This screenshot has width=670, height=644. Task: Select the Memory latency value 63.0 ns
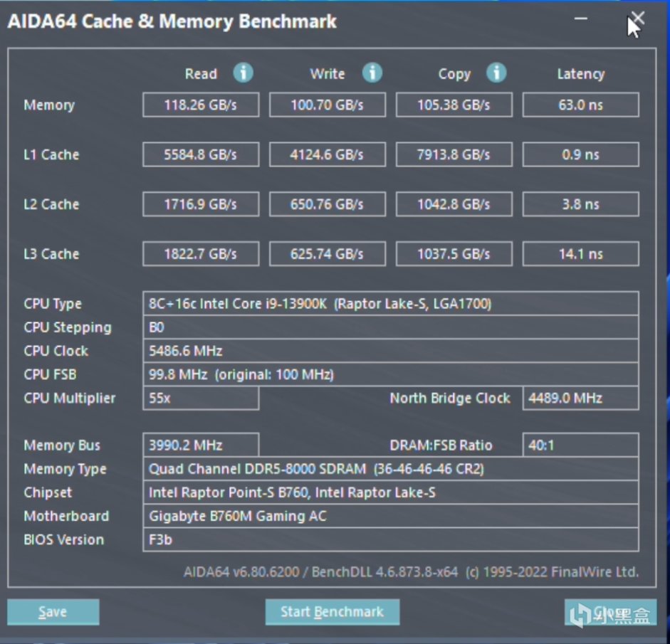(581, 105)
